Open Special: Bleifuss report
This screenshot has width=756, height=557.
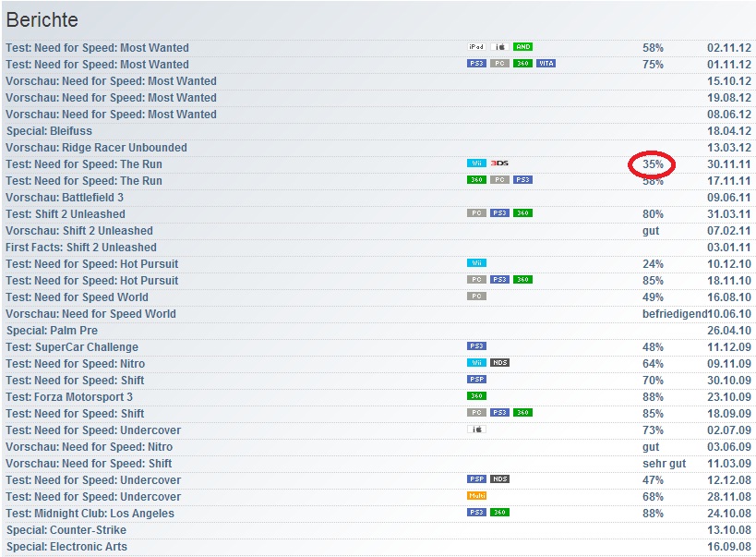coord(49,131)
